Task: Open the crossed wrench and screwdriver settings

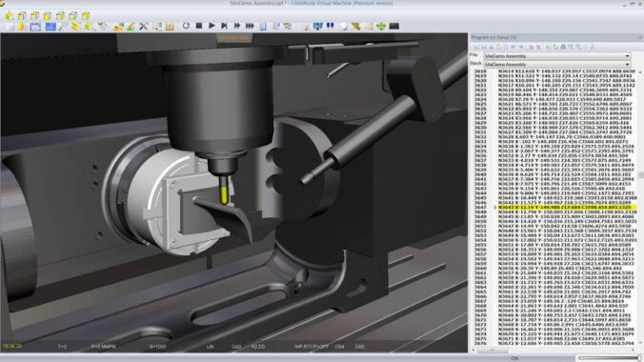Action: 144,27
